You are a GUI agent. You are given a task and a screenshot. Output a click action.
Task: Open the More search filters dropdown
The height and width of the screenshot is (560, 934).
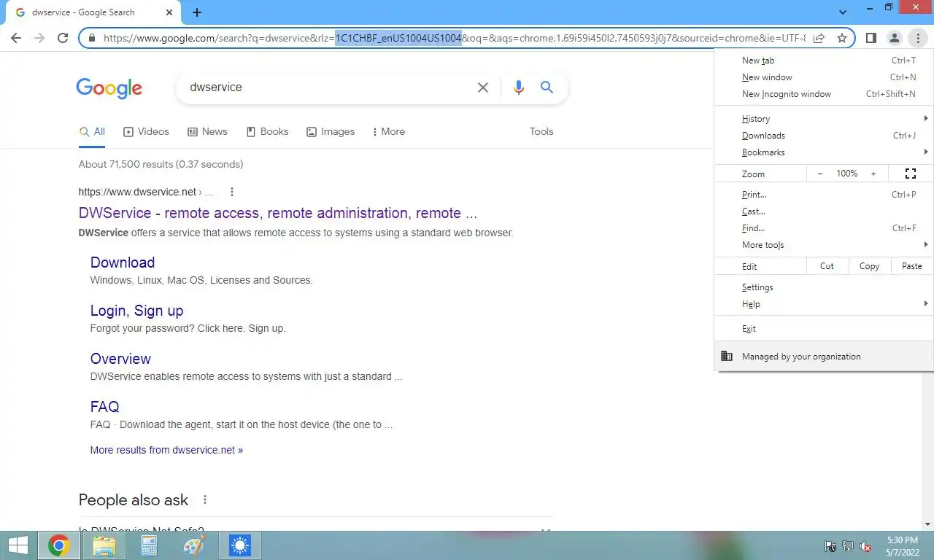[388, 132]
